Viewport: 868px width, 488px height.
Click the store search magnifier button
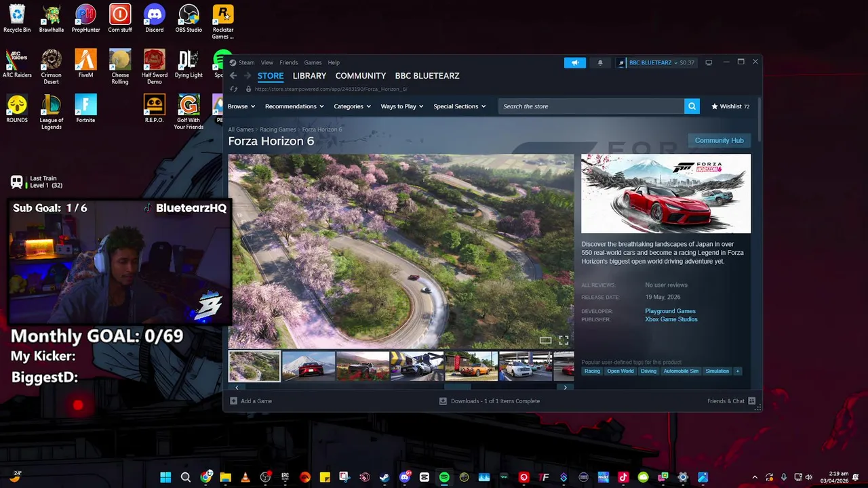pos(692,106)
